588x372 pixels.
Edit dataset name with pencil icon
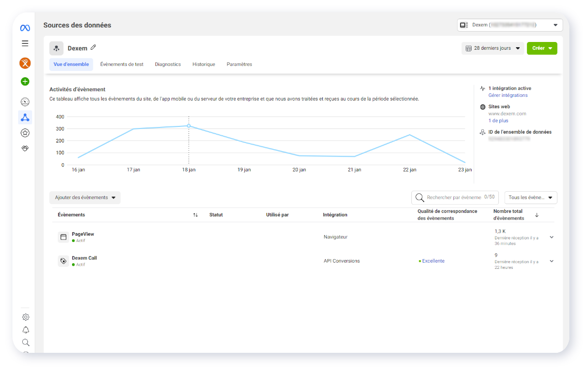93,47
